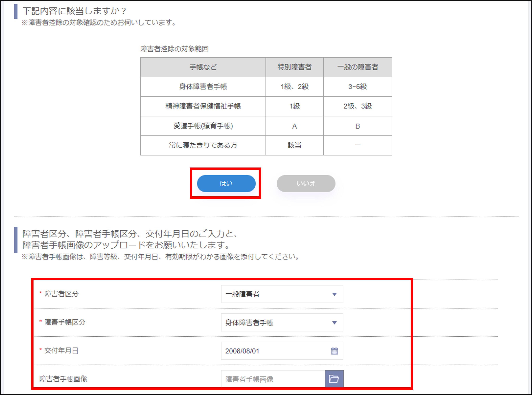Click the 特別障害者 column header
The width and height of the screenshot is (532, 395).
point(294,67)
